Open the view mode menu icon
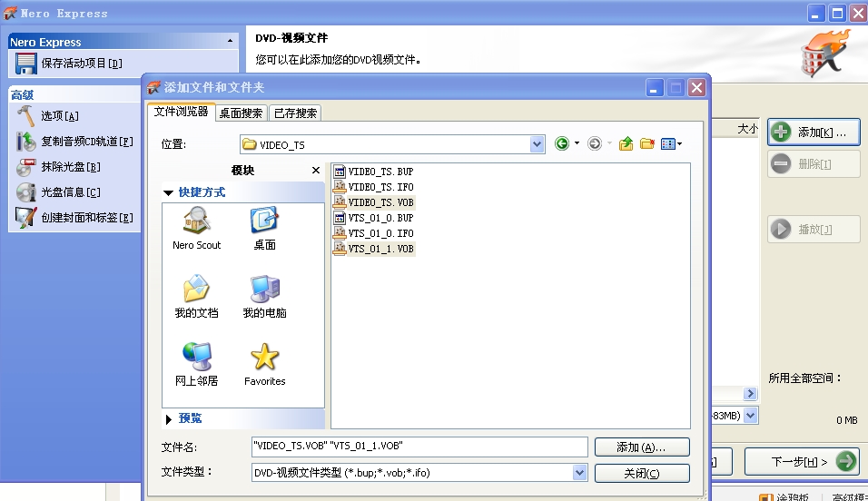This screenshot has height=501, width=868. 667,144
